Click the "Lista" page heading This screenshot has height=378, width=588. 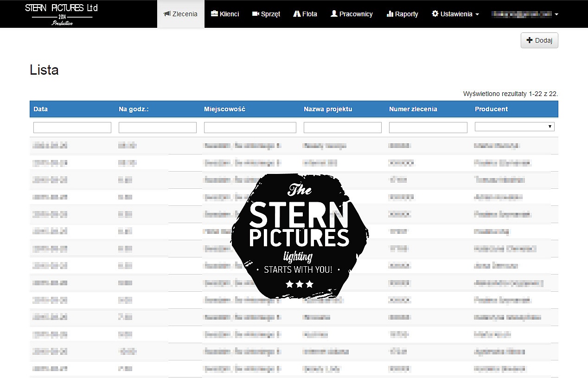point(44,70)
